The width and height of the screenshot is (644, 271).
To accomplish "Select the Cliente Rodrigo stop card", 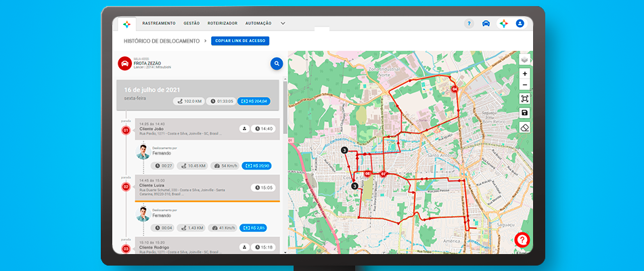I will 208,245.
